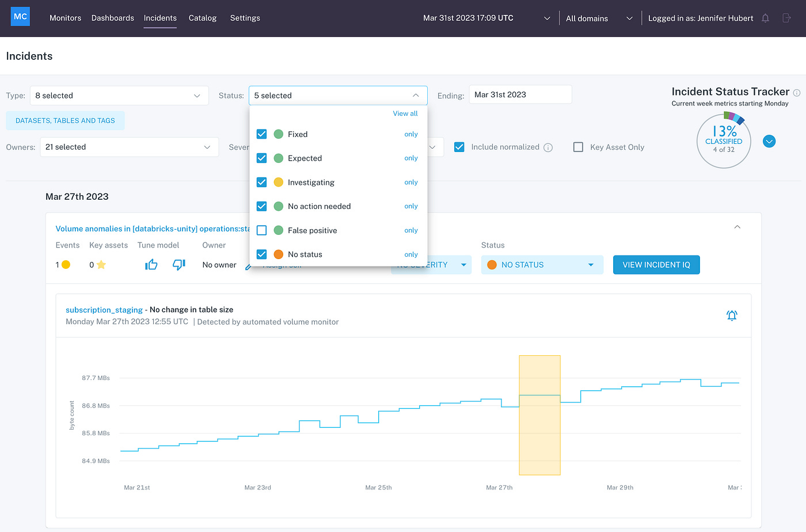Click the thumbs up tune model icon

[151, 264]
